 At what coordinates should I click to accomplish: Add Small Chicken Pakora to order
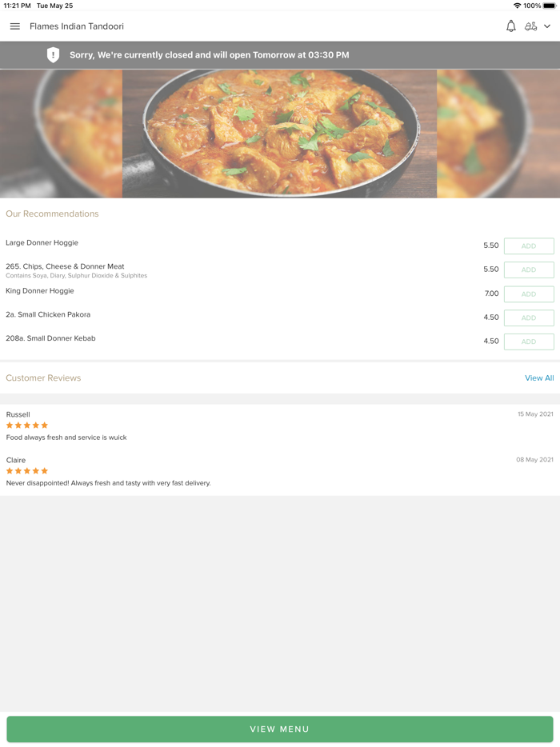point(529,318)
